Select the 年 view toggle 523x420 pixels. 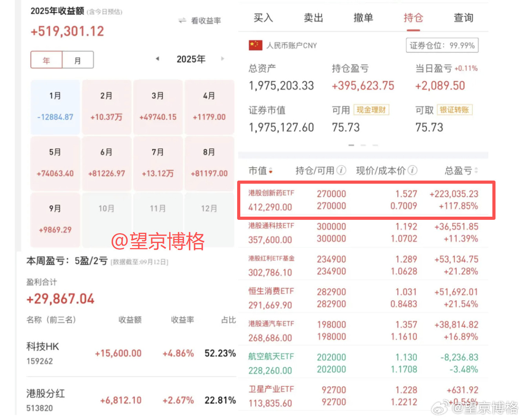pyautogui.click(x=46, y=60)
